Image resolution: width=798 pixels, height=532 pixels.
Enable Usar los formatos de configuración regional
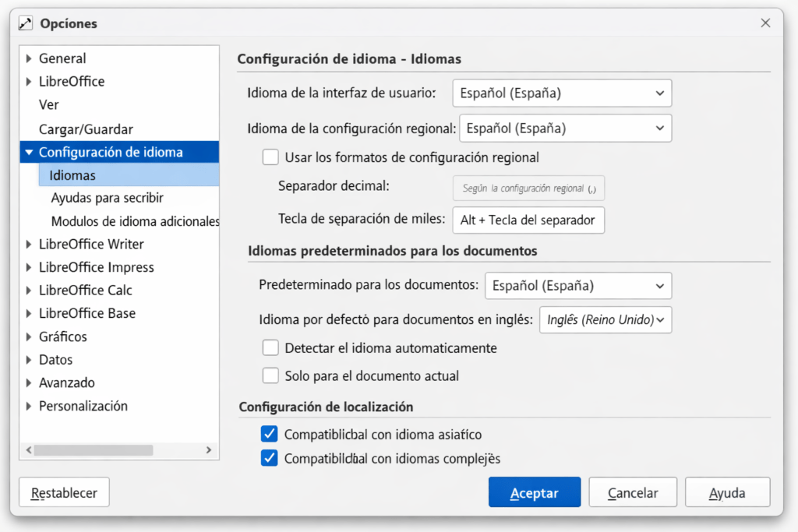(x=270, y=157)
